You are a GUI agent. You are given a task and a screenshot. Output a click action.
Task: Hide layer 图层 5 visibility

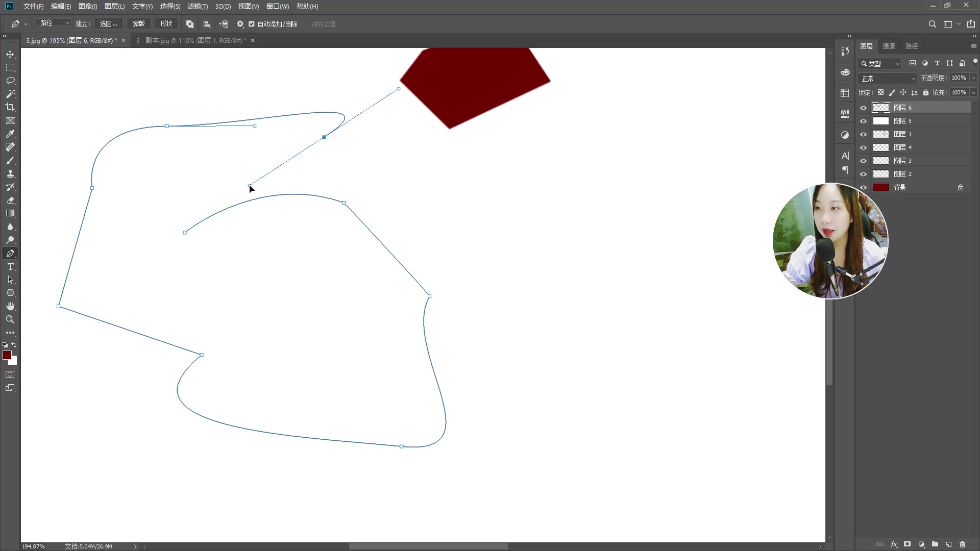863,121
